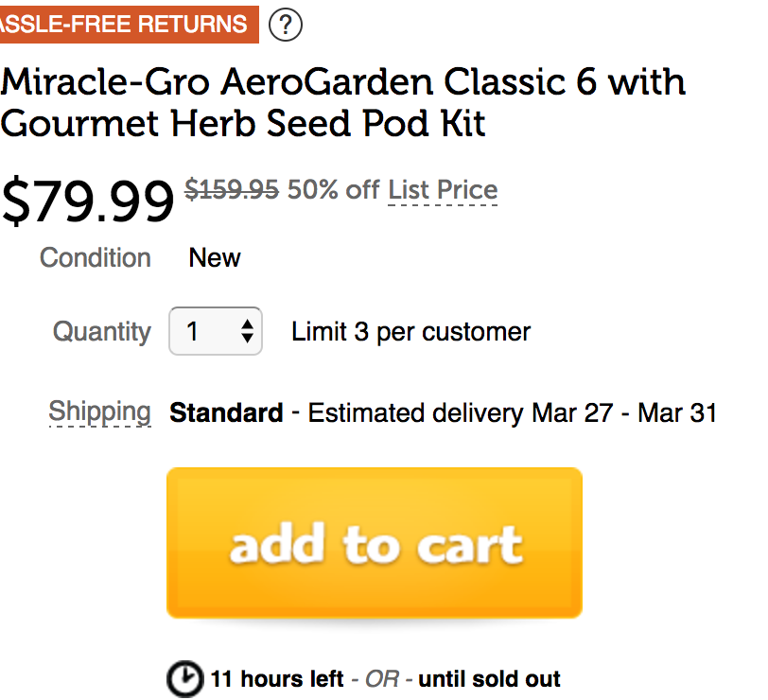The height and width of the screenshot is (700, 768).
Task: Click the Quantity label text
Action: 101,331
